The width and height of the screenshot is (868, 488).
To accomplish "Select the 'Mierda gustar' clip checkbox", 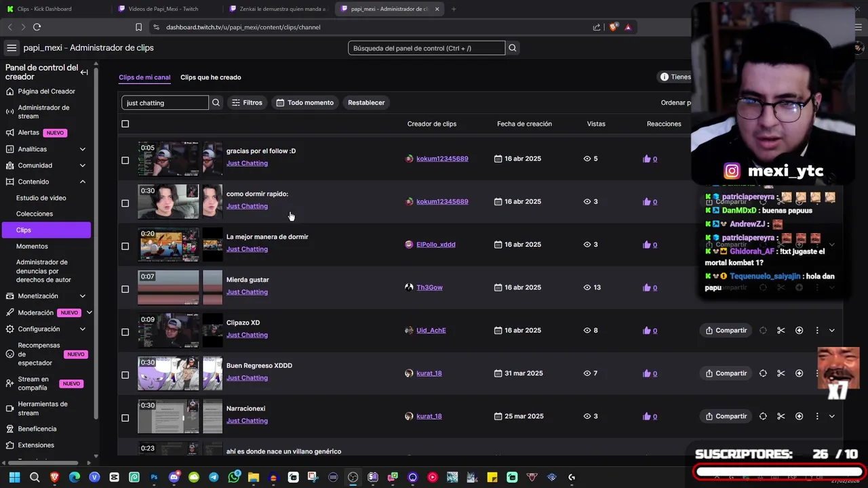I will (x=125, y=289).
